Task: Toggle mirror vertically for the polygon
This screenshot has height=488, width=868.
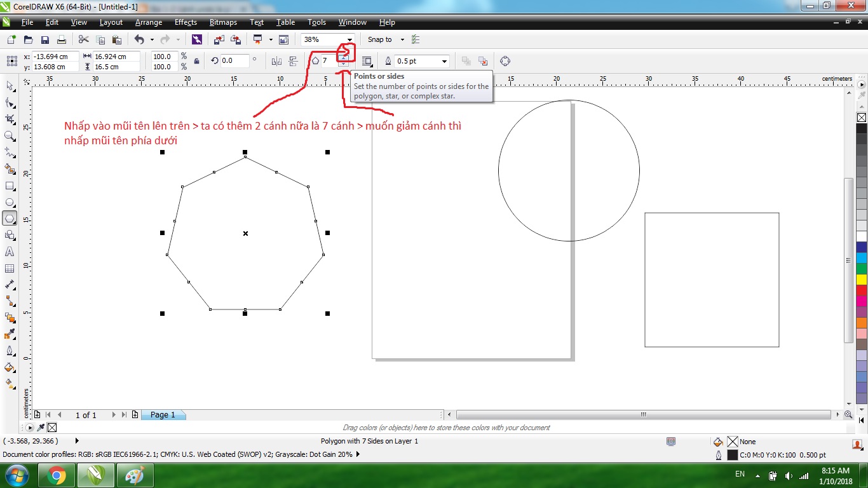Action: 293,61
